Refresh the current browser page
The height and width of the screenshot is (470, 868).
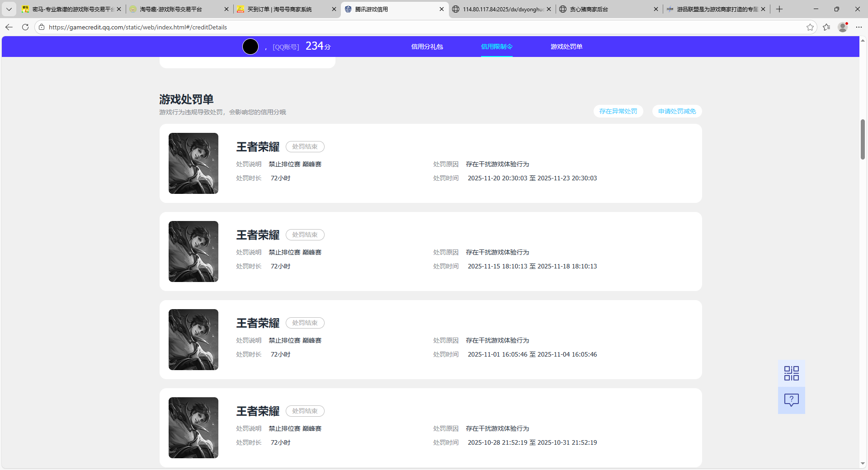click(x=25, y=27)
